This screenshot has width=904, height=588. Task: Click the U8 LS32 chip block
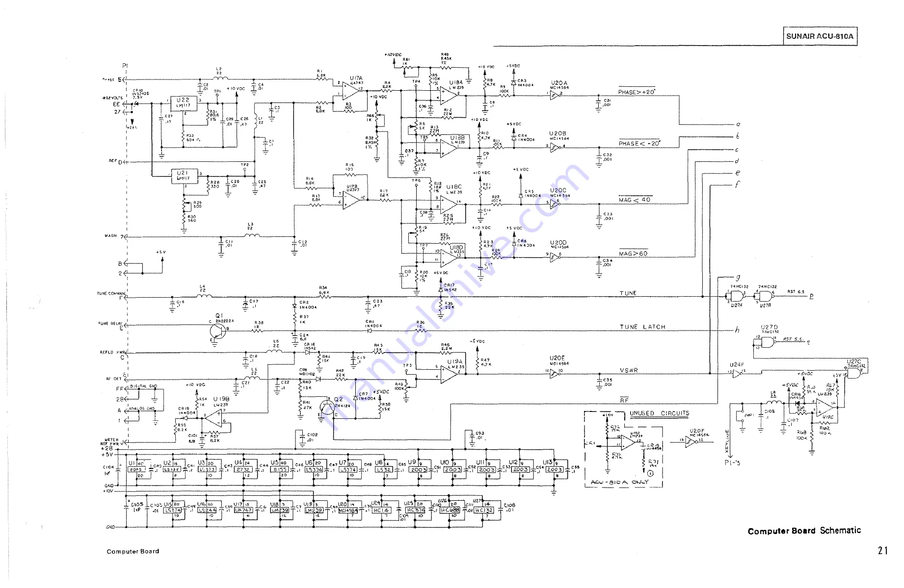[383, 469]
